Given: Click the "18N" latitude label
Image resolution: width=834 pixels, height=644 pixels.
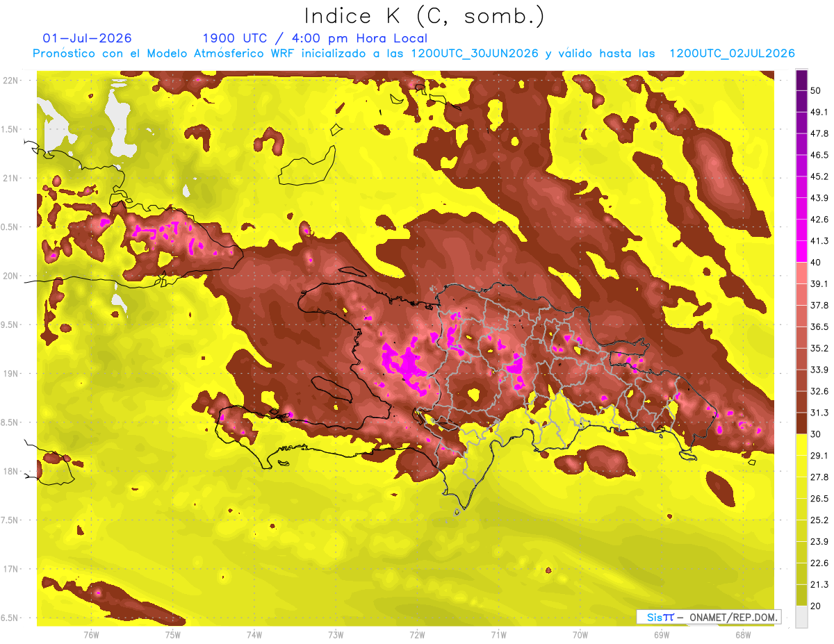Looking at the screenshot, I should click(x=10, y=471).
